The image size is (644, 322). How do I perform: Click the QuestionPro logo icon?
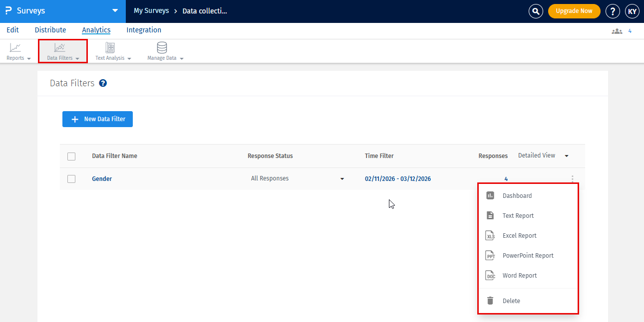click(8, 11)
